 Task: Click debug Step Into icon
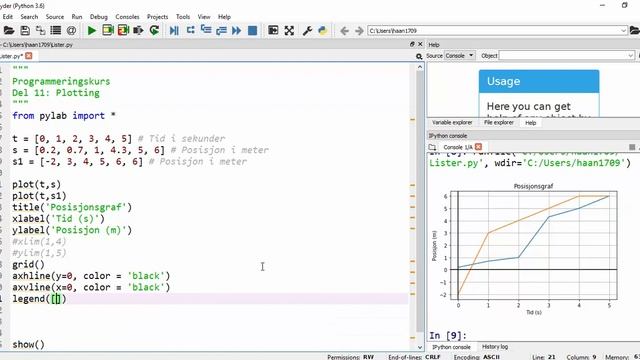tap(206, 31)
